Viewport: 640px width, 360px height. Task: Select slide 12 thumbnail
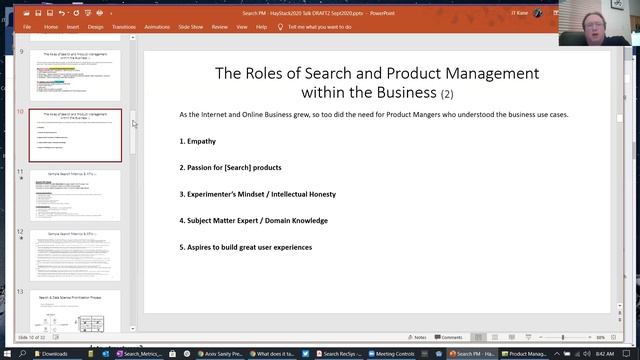click(x=75, y=256)
